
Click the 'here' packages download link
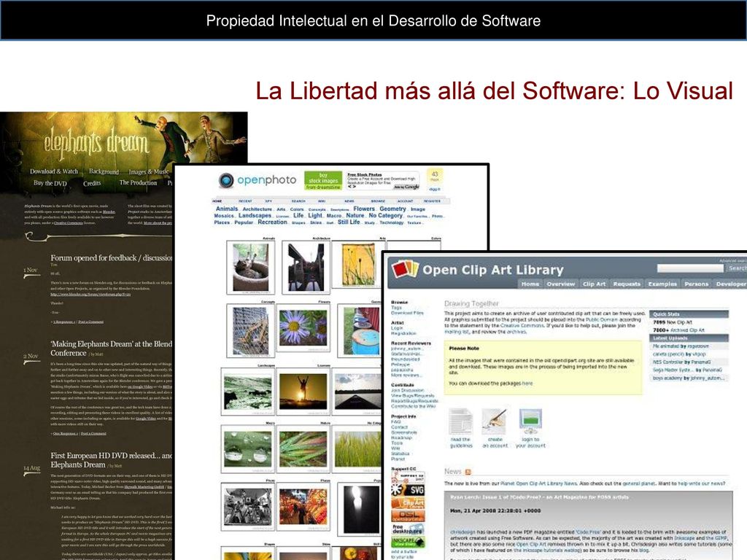pos(527,384)
